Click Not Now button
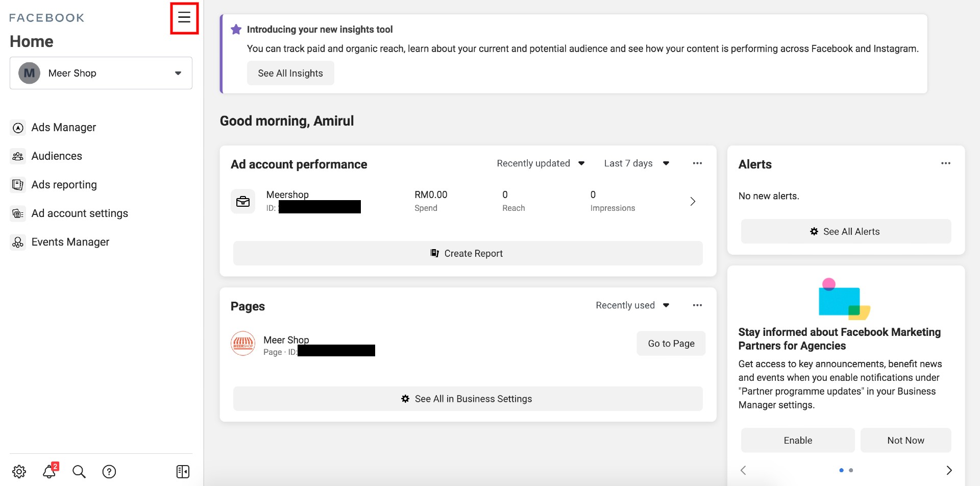This screenshot has height=486, width=980. 905,440
